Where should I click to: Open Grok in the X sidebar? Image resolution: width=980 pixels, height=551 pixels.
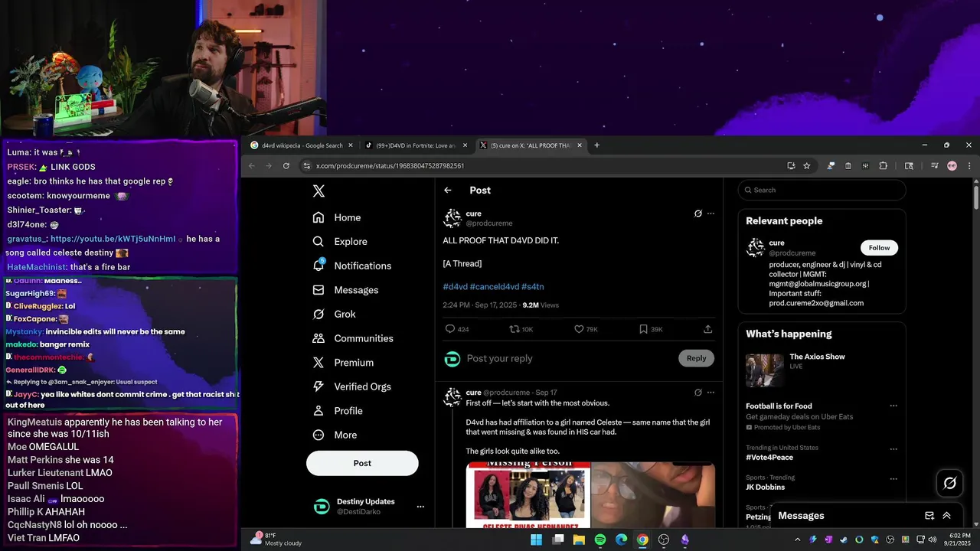[335, 314]
